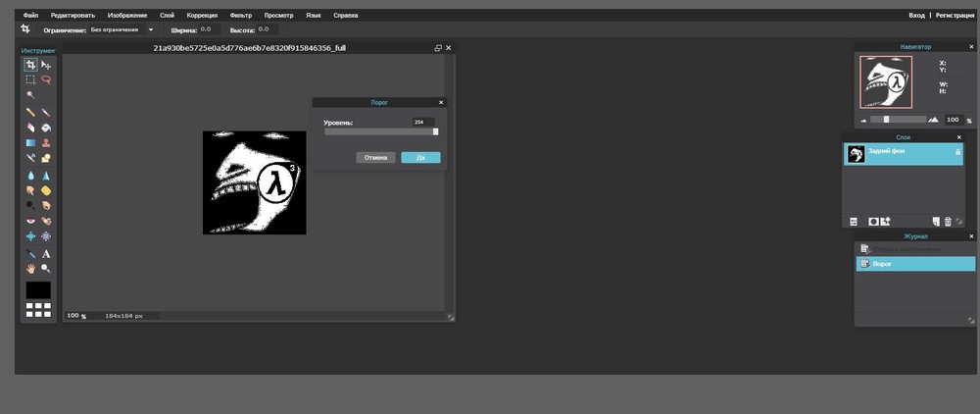The image size is (980, 414).
Task: Select the Crop tool in the toolbox
Action: point(30,65)
